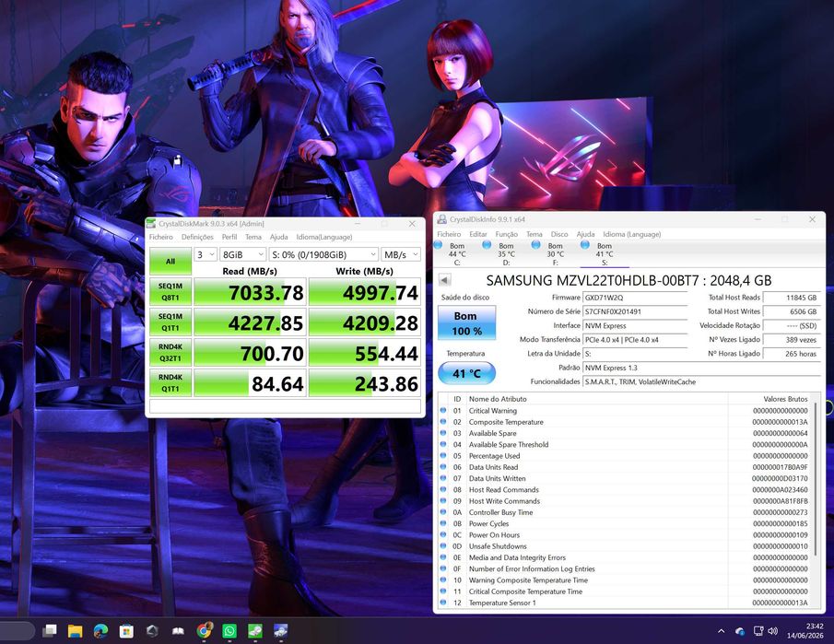This screenshot has height=644, width=834.
Task: Select the Data Units Written row
Action: tap(625, 478)
